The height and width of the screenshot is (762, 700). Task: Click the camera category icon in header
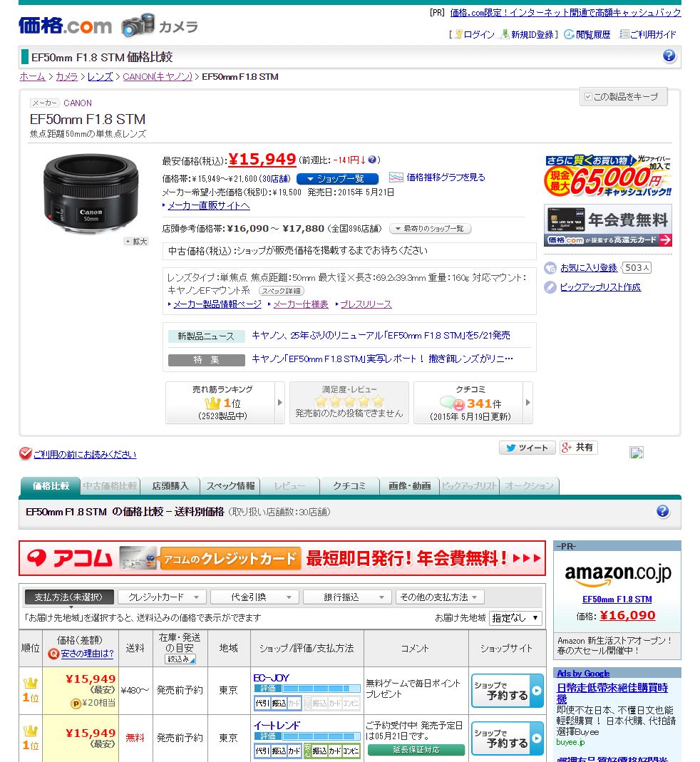pos(138,25)
